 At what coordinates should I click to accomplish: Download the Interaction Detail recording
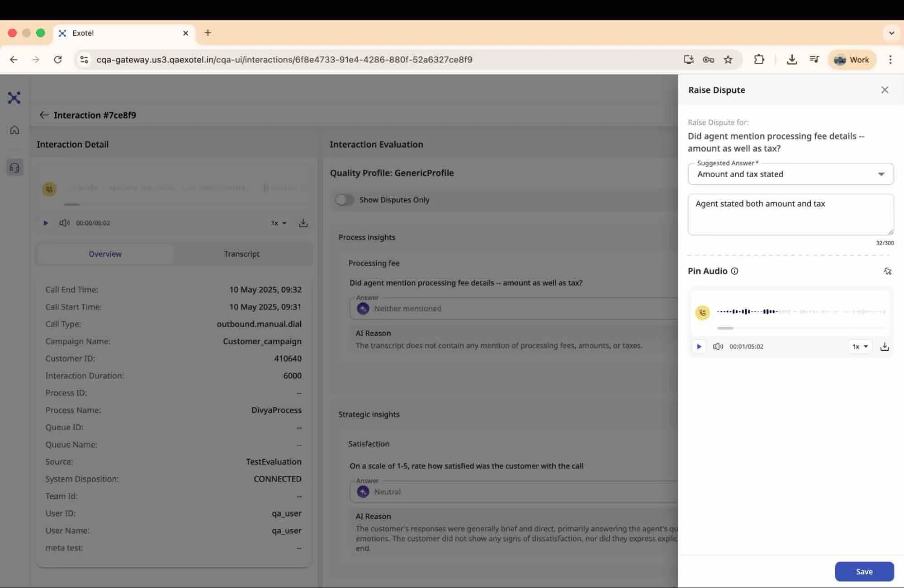coord(303,223)
